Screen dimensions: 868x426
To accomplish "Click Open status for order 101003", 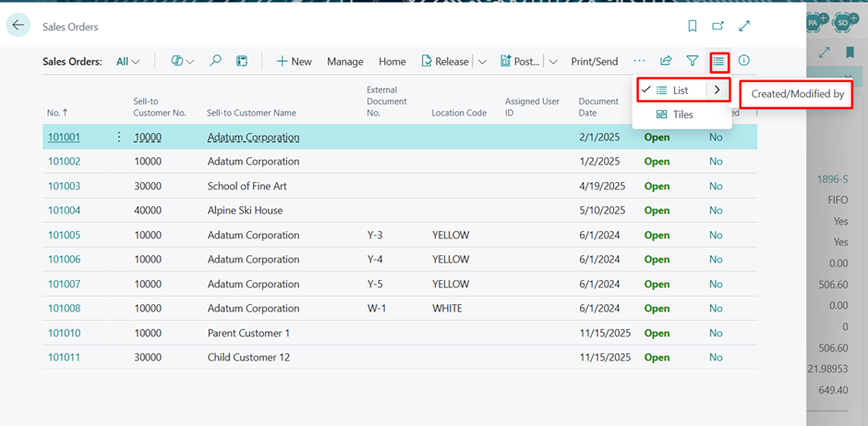I will pyautogui.click(x=657, y=186).
